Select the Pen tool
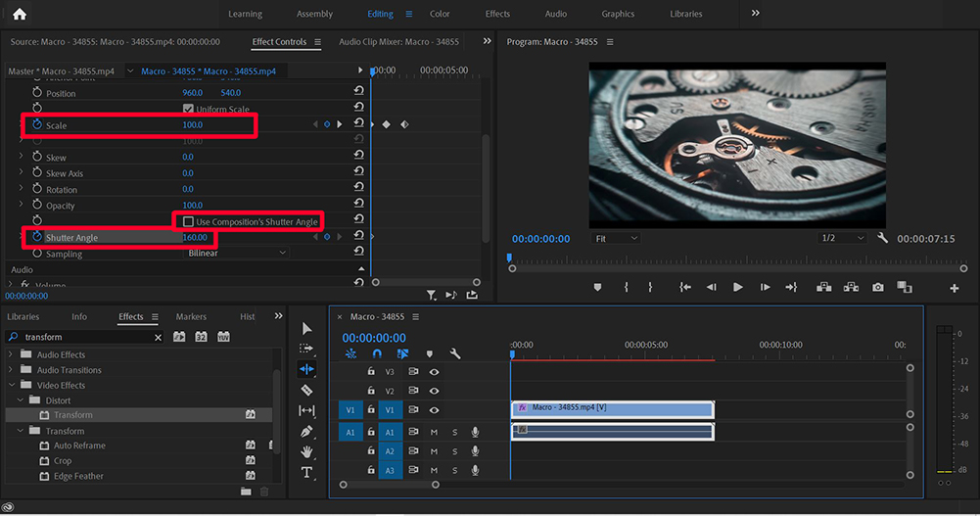The height and width of the screenshot is (516, 980). pos(306,431)
